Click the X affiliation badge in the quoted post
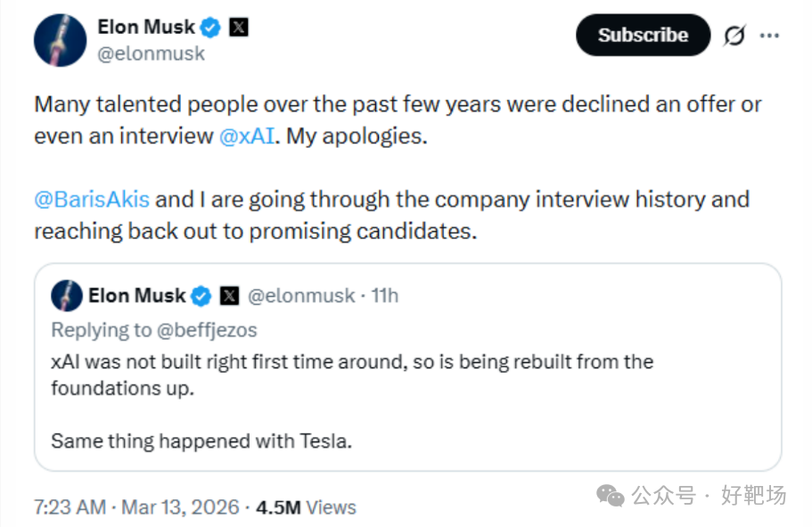This screenshot has width=812, height=527. pos(228,295)
